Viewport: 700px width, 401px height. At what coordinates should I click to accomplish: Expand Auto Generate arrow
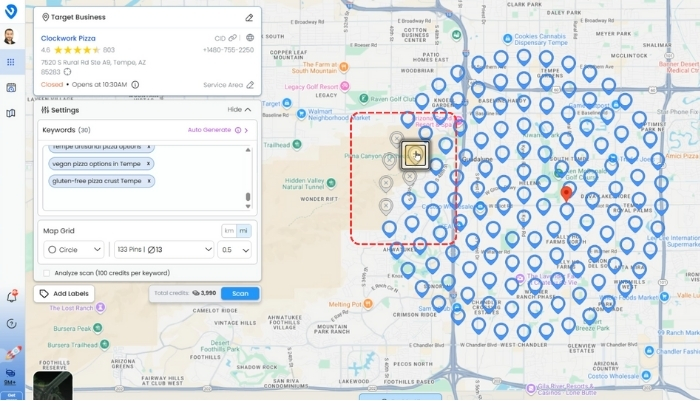click(246, 130)
